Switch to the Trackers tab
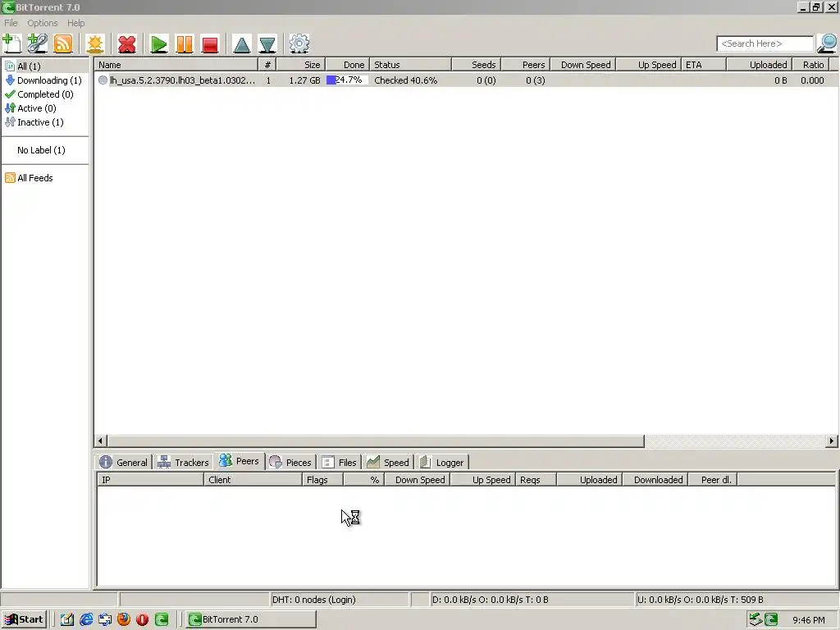Image resolution: width=840 pixels, height=630 pixels. 183,463
